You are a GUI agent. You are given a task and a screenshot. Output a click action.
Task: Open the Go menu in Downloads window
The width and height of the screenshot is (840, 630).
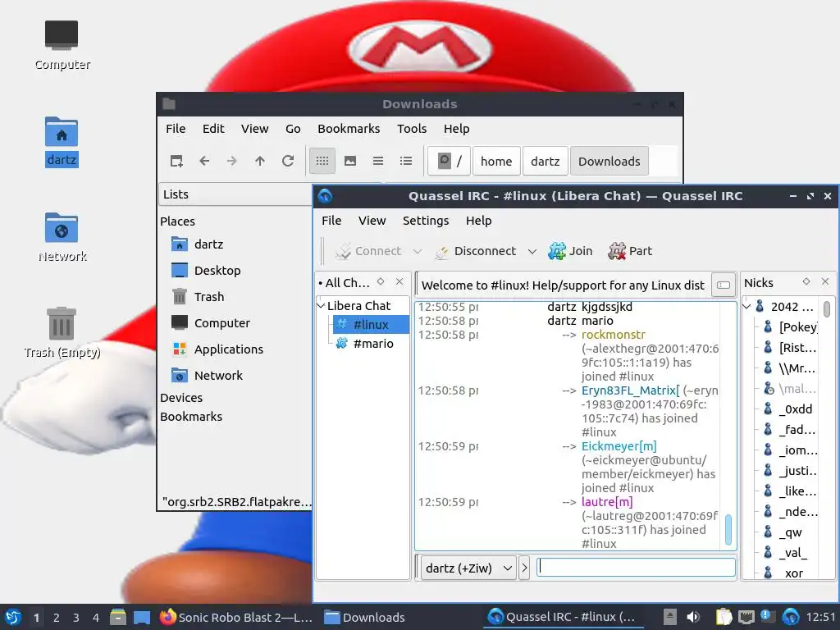click(x=293, y=129)
